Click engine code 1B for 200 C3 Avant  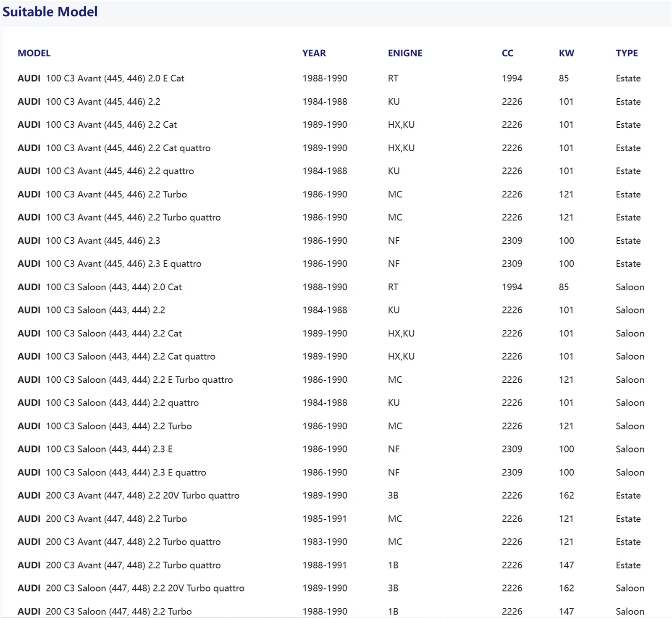tap(393, 565)
